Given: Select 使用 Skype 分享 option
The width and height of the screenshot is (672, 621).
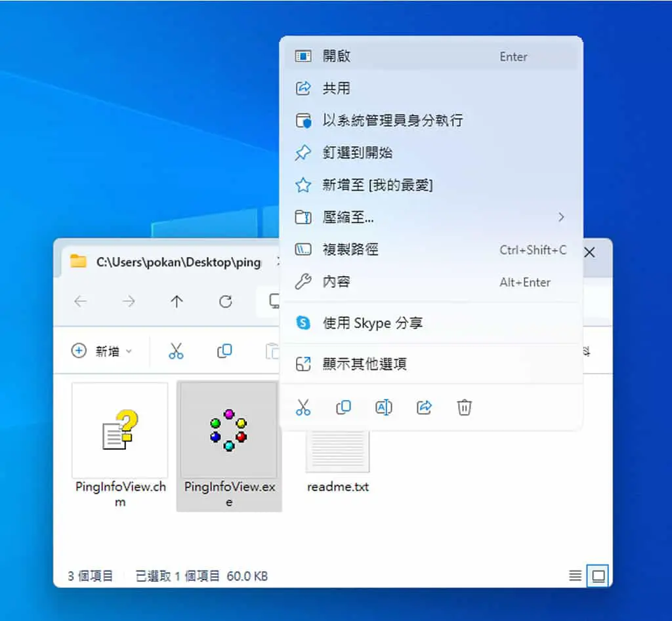Looking at the screenshot, I should [x=431, y=323].
